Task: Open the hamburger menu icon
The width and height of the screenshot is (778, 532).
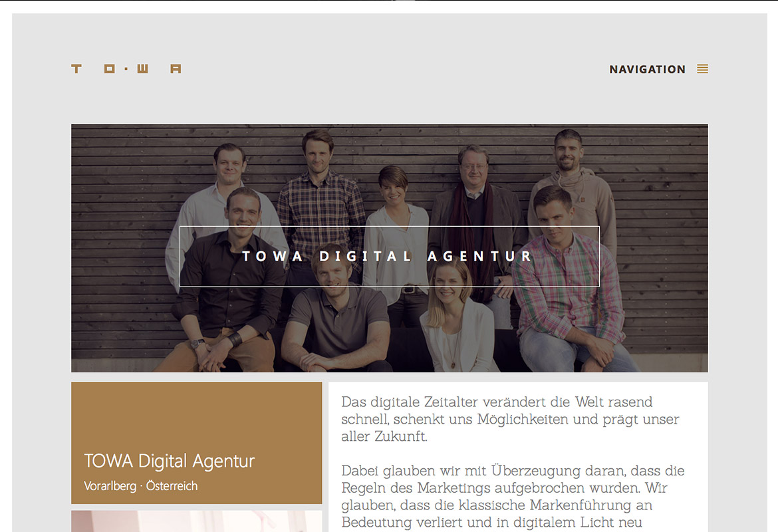Action: point(702,69)
